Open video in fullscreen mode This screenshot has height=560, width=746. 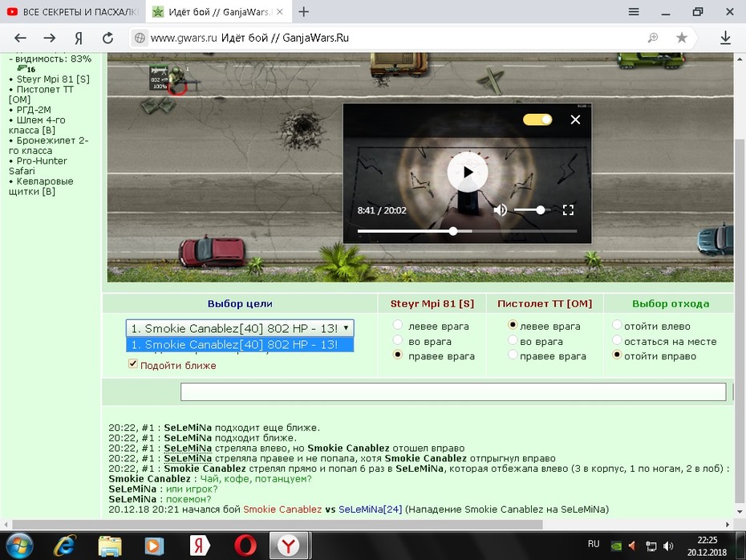click(568, 210)
